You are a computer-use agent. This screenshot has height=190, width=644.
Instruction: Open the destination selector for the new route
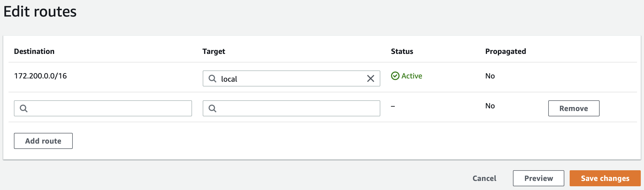(103, 108)
